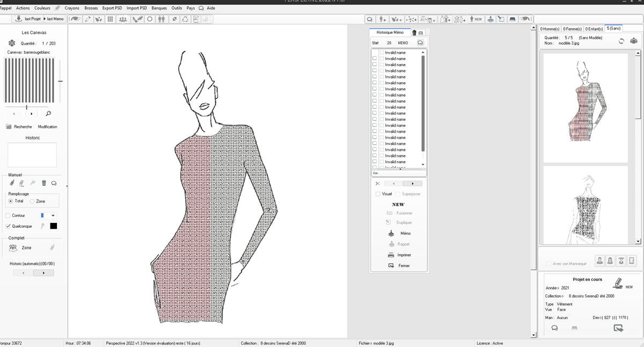This screenshot has height=347, width=644.
Task: Click the Imprimer printer icon
Action: (x=391, y=255)
